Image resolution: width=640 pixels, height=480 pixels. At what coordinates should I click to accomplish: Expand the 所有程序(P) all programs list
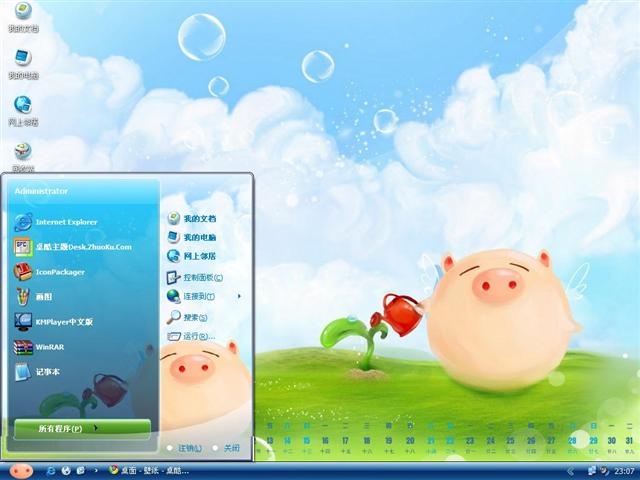click(82, 429)
